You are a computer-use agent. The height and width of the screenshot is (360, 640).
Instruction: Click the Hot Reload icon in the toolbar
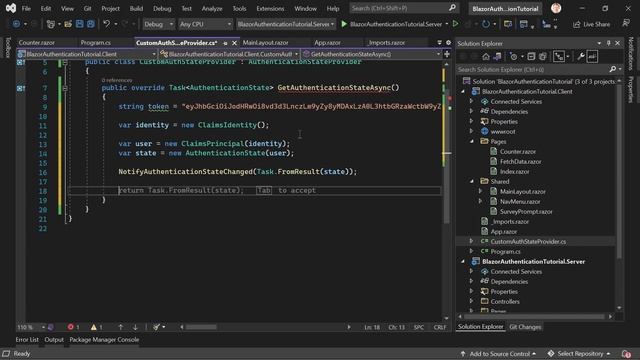click(486, 24)
